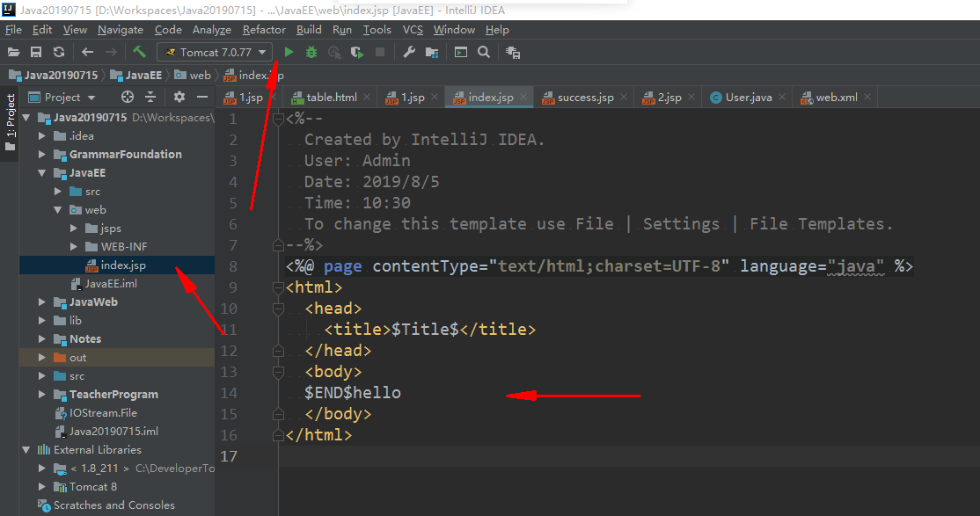This screenshot has height=516, width=980.
Task: Open the Tomcat 7.0.77 run configuration dropdown
Action: pos(215,53)
